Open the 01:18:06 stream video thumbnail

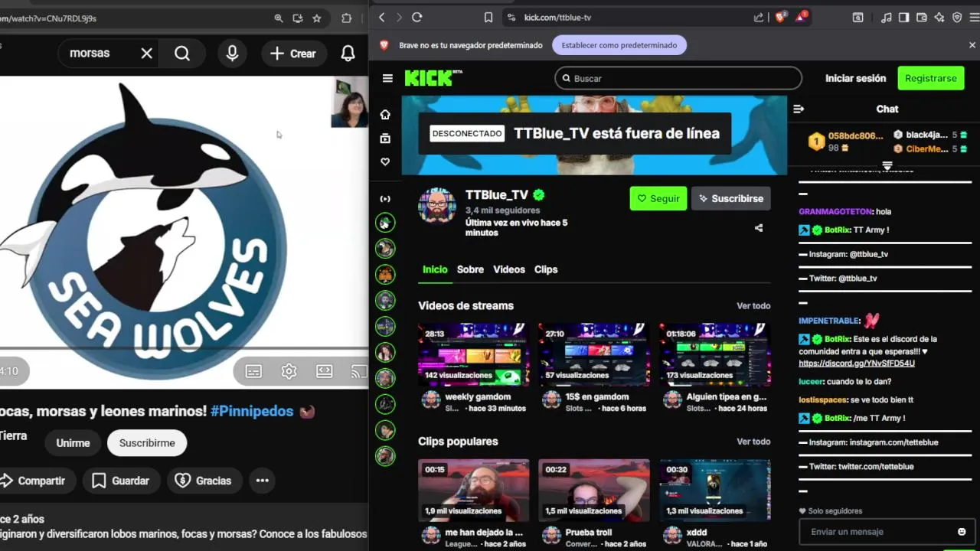pos(715,354)
